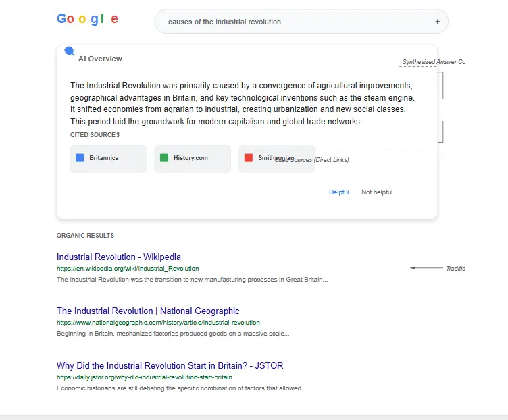This screenshot has width=508, height=420.
Task: Open the History.com cited source
Action: pos(193,159)
